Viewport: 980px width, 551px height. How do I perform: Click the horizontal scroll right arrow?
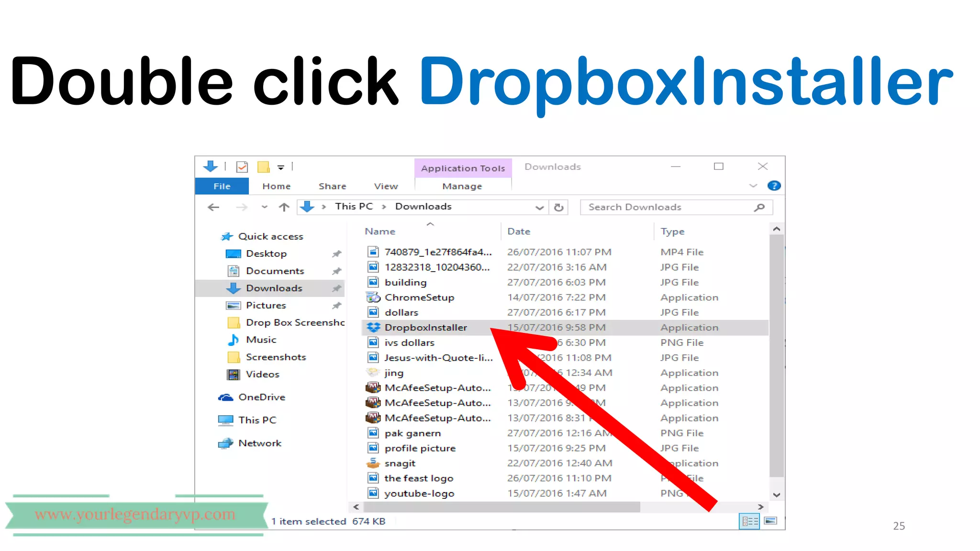click(x=761, y=507)
